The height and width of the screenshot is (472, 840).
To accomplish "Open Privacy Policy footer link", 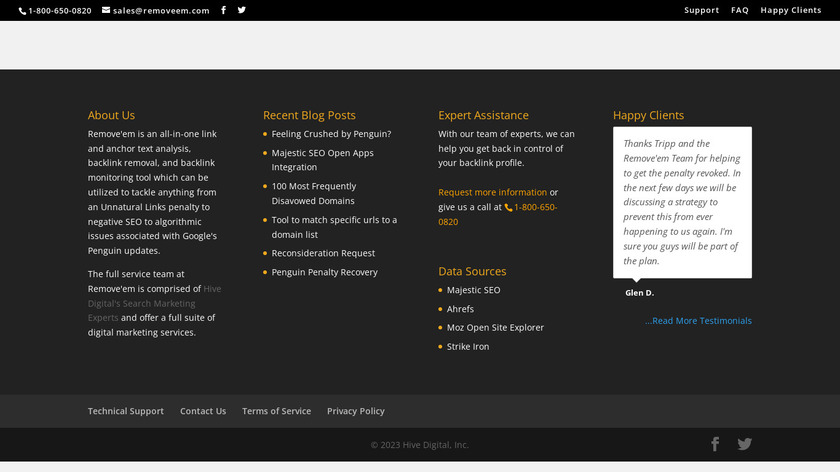I will (x=356, y=411).
